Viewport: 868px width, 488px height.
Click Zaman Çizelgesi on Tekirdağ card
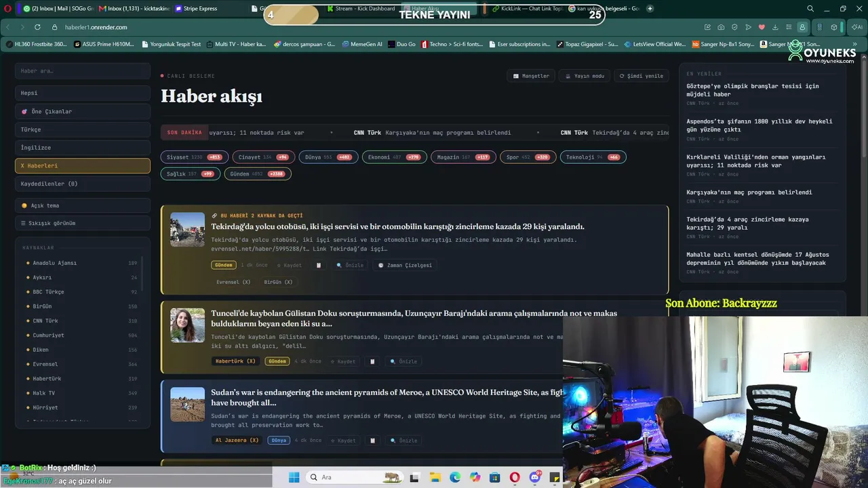405,265
